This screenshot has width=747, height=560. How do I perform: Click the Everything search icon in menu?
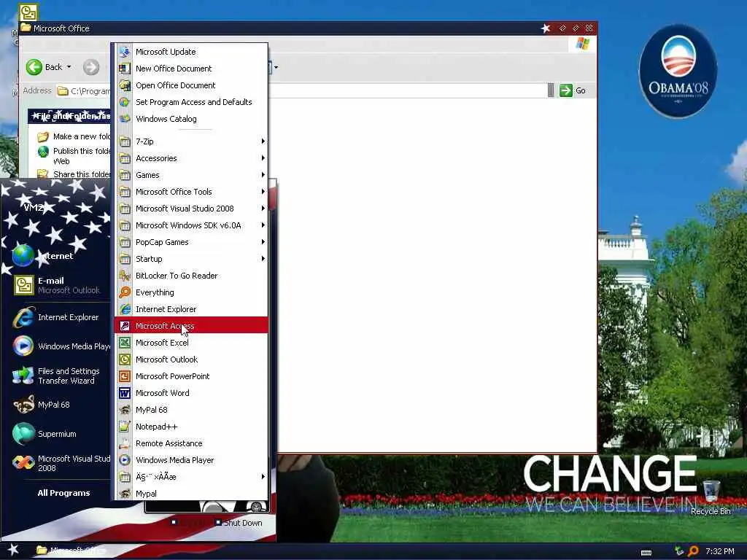125,292
